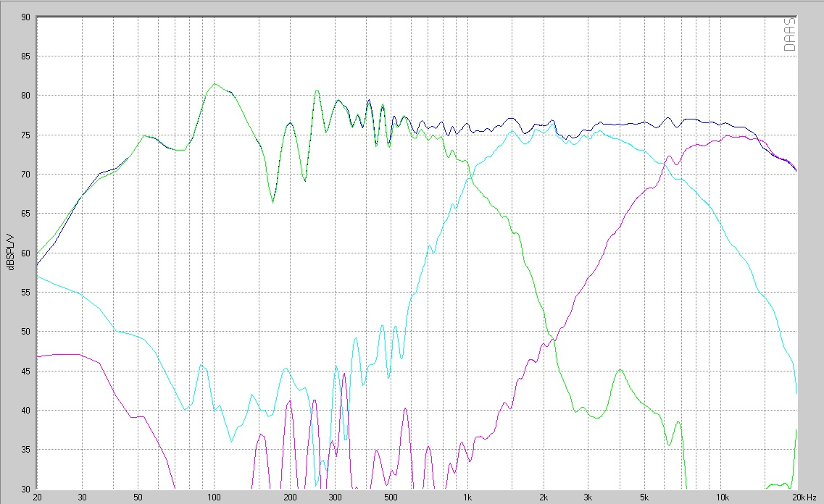Screen dimensions: 824x504
Task: Select the 500 frequency axis label
Action: [x=391, y=497]
